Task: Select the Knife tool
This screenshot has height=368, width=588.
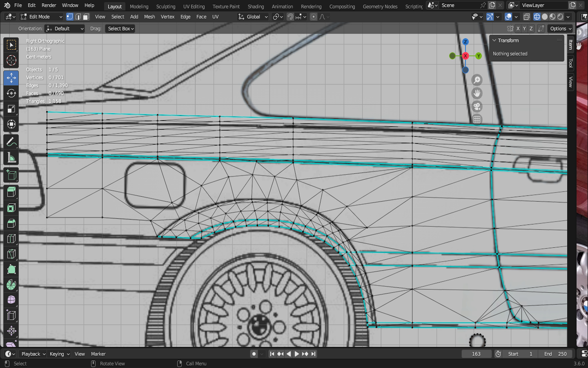Action: tap(11, 254)
